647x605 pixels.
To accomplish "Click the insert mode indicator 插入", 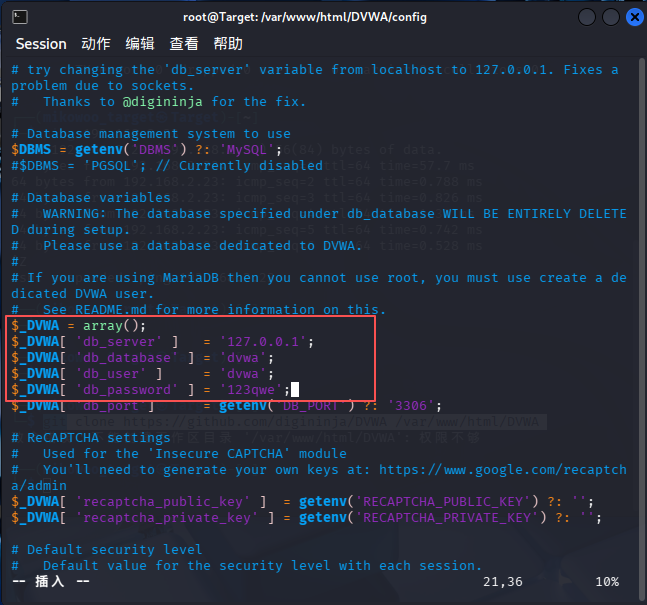I will click(x=50, y=581).
